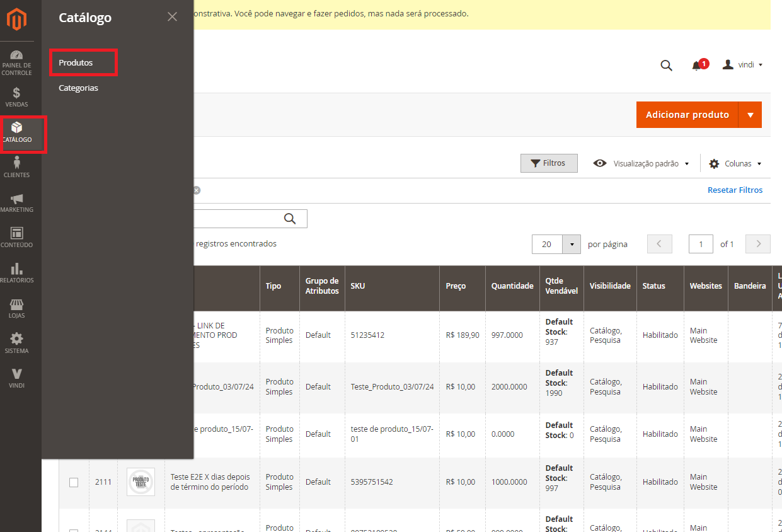
Task: Open the Colunas dropdown
Action: 735,163
